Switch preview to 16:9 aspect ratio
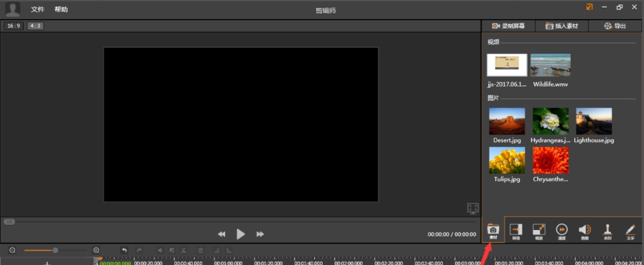644x265 pixels. click(13, 26)
